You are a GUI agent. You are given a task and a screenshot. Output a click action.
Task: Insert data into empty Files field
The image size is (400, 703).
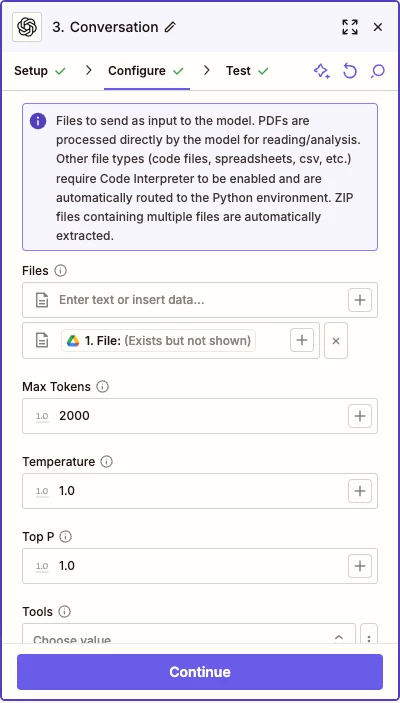(360, 300)
